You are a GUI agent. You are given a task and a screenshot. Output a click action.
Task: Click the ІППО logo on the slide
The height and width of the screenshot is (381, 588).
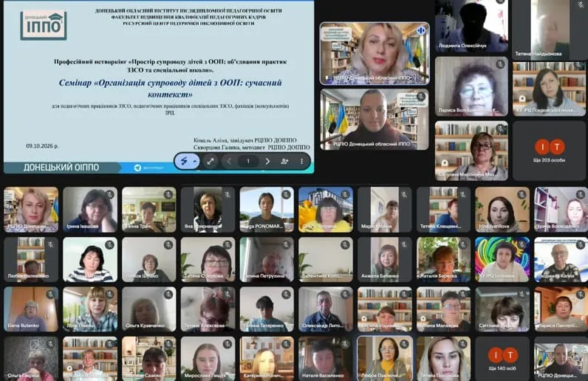click(x=44, y=25)
